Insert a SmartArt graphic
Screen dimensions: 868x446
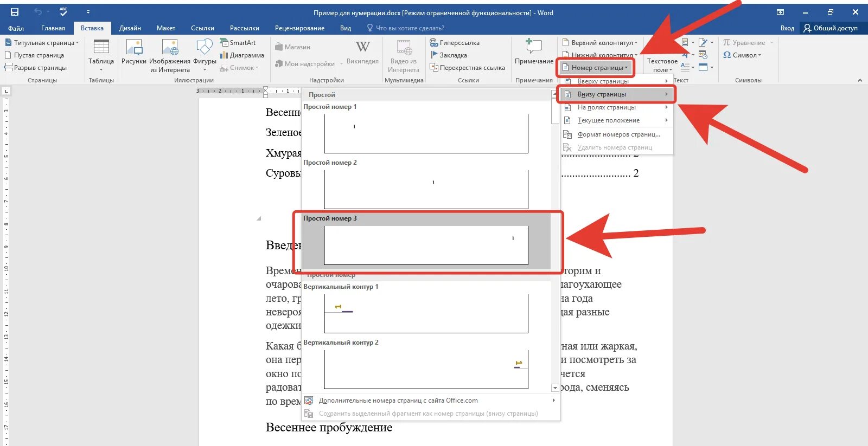238,42
